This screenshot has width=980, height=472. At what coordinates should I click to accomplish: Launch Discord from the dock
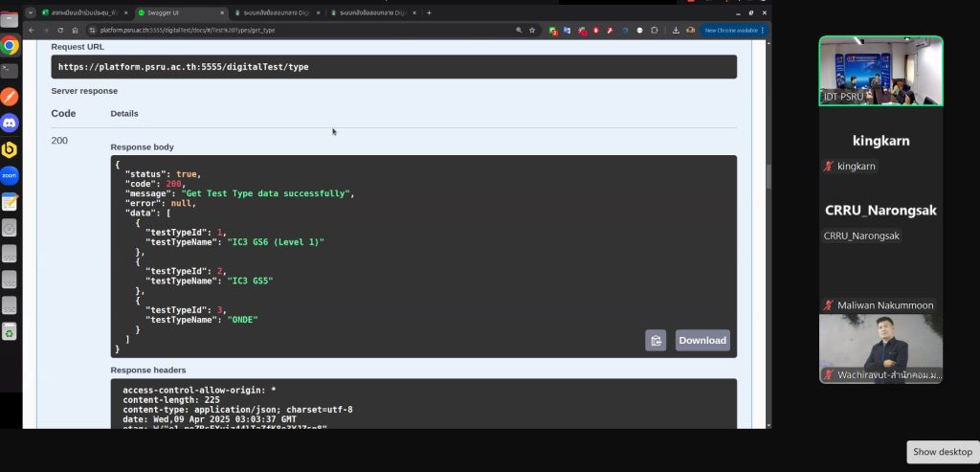pyautogui.click(x=10, y=123)
